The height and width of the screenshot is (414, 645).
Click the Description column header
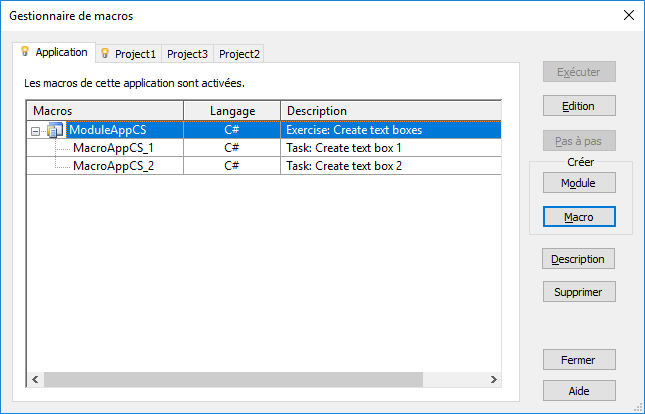coord(390,110)
